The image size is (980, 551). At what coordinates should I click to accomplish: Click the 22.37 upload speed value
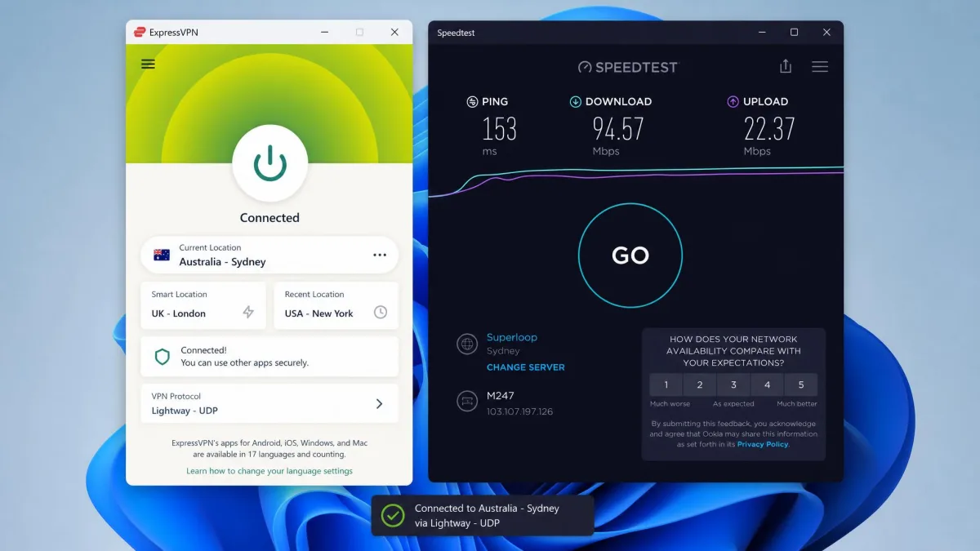pos(769,129)
